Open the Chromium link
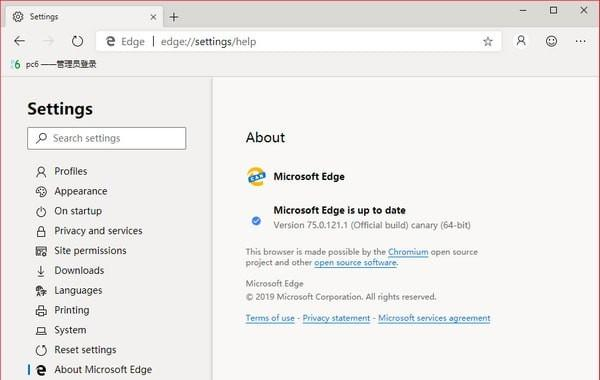The height and width of the screenshot is (380, 600). pos(408,252)
